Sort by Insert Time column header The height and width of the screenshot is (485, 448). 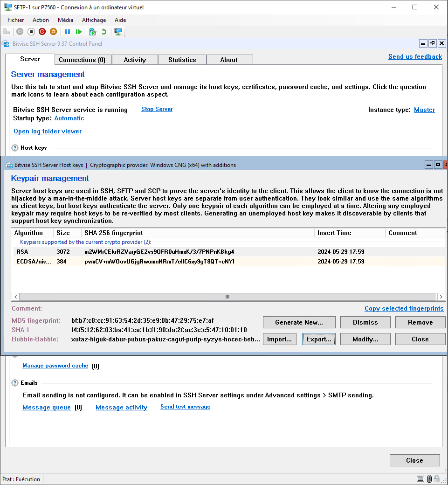(350, 233)
